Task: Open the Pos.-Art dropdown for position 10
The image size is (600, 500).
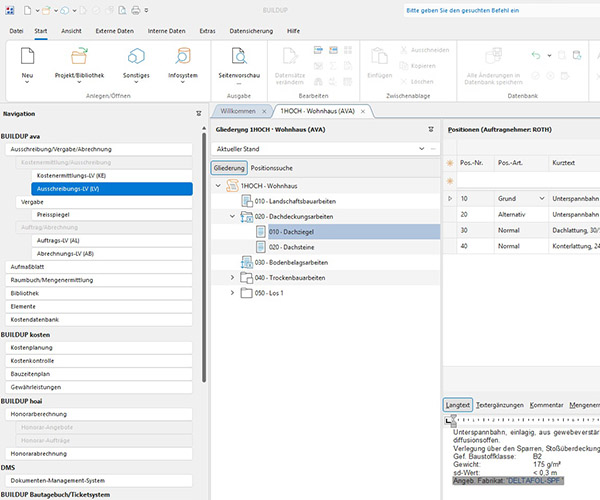Action: (542, 198)
